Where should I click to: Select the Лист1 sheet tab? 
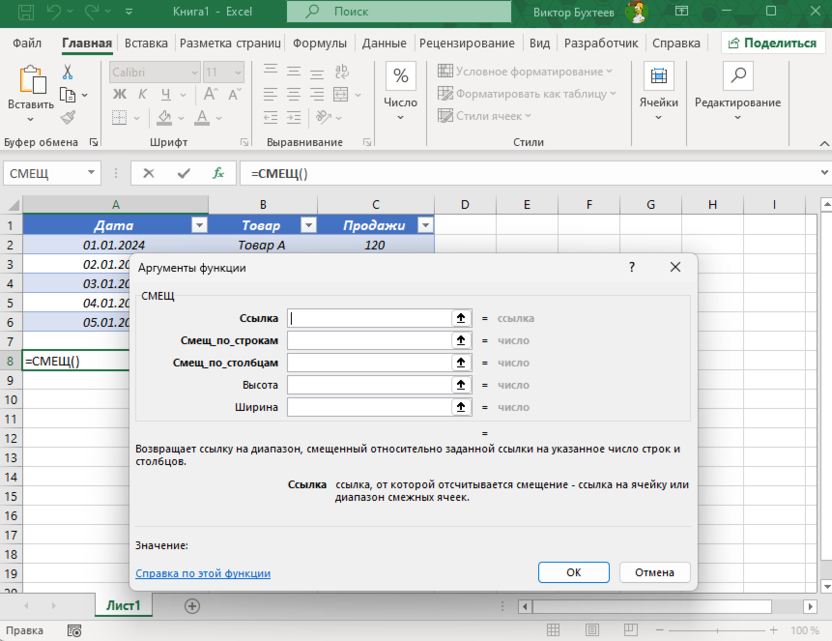click(124, 605)
